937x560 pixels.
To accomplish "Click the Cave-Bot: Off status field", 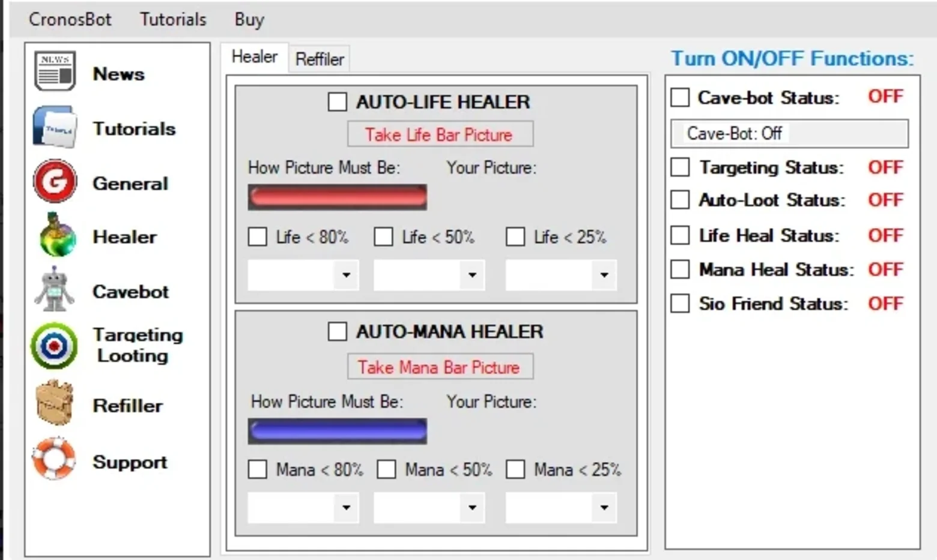I will (789, 133).
